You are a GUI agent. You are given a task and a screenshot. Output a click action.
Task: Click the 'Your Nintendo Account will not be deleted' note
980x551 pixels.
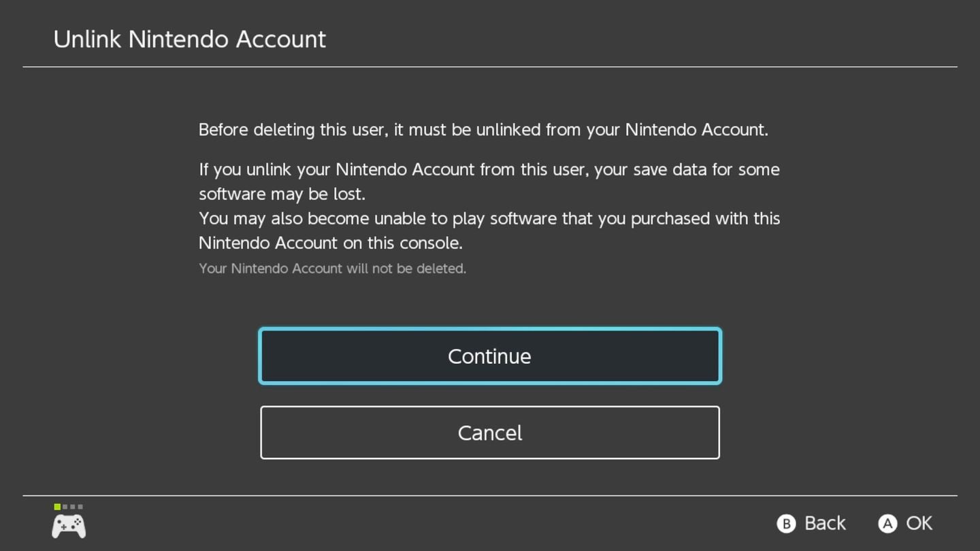point(332,268)
